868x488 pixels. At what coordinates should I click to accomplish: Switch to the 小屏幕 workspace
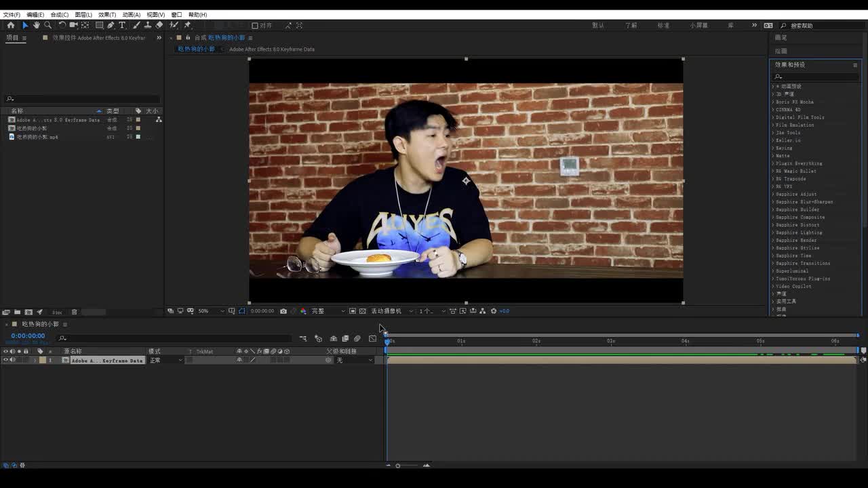[x=699, y=25]
